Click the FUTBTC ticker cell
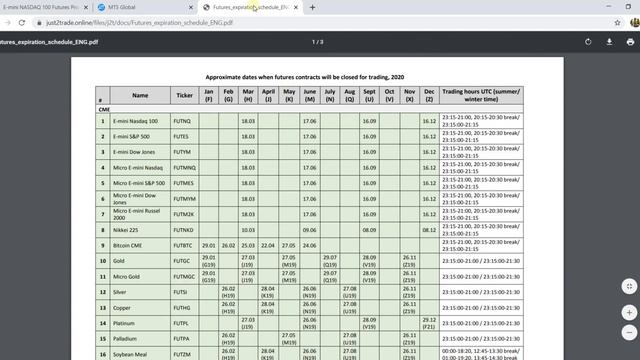Image resolution: width=640 pixels, height=360 pixels. click(x=184, y=246)
